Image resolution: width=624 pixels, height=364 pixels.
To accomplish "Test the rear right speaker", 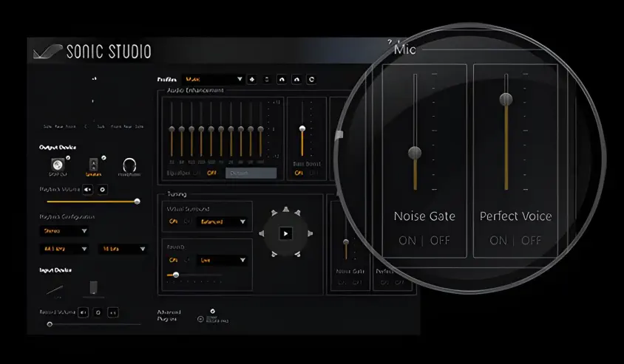I will [x=298, y=254].
